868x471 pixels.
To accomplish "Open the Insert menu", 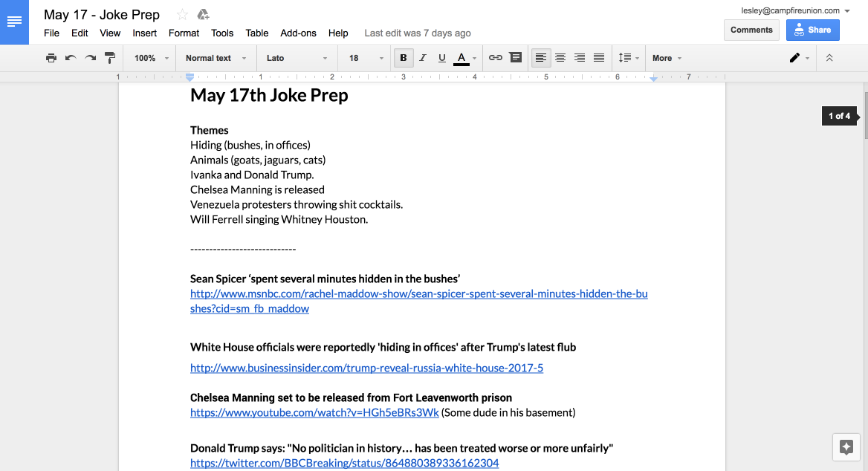I will tap(144, 33).
